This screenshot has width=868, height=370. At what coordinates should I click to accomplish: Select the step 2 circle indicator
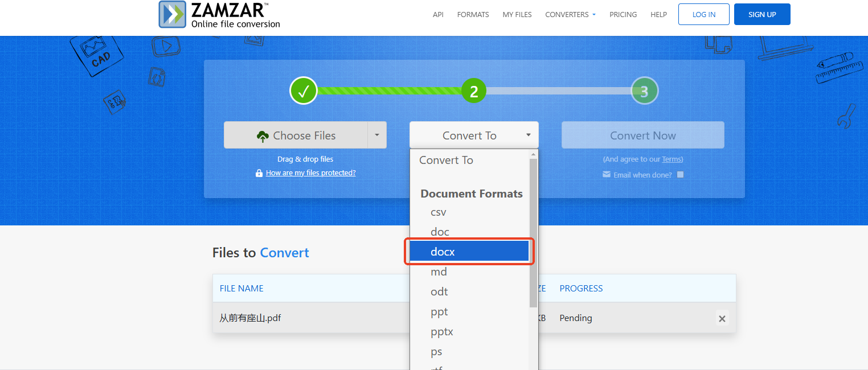click(473, 91)
